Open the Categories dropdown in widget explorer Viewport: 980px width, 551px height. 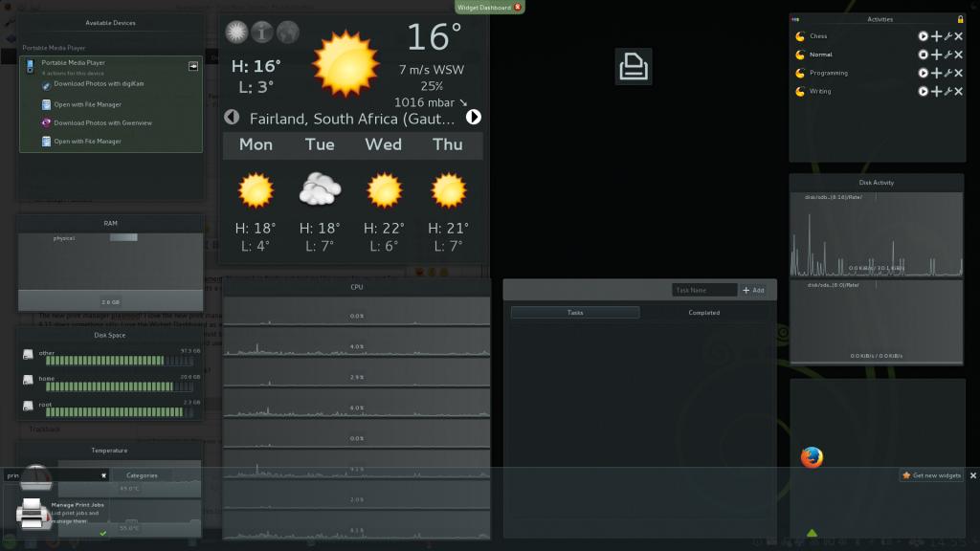(142, 474)
